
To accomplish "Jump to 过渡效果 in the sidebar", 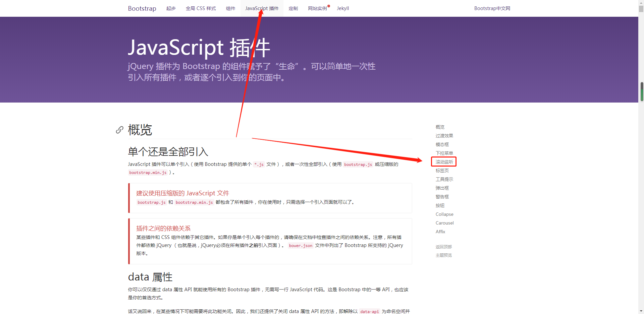I will point(444,136).
